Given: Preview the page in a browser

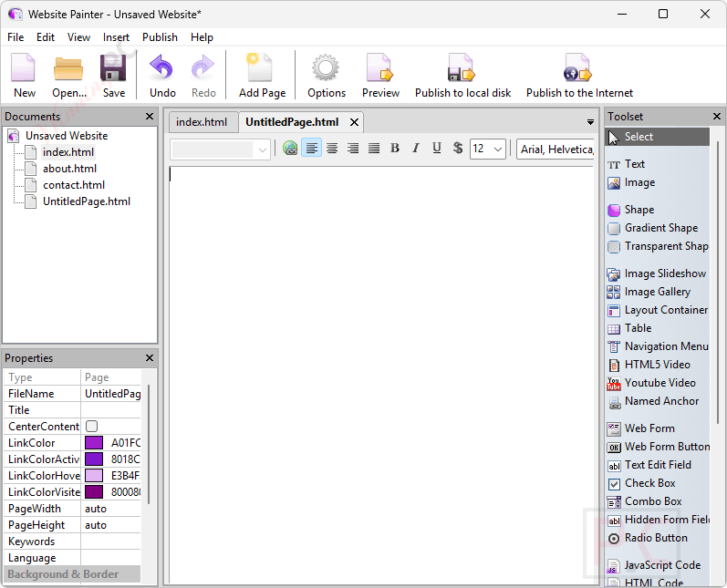Looking at the screenshot, I should (380, 76).
